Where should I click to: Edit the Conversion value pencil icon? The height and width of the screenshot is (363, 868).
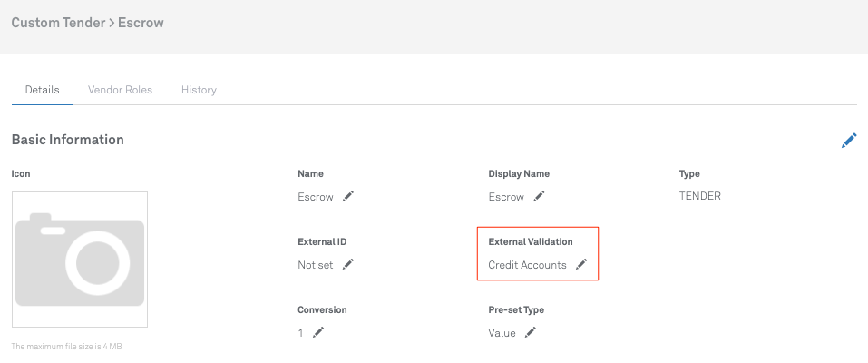318,333
